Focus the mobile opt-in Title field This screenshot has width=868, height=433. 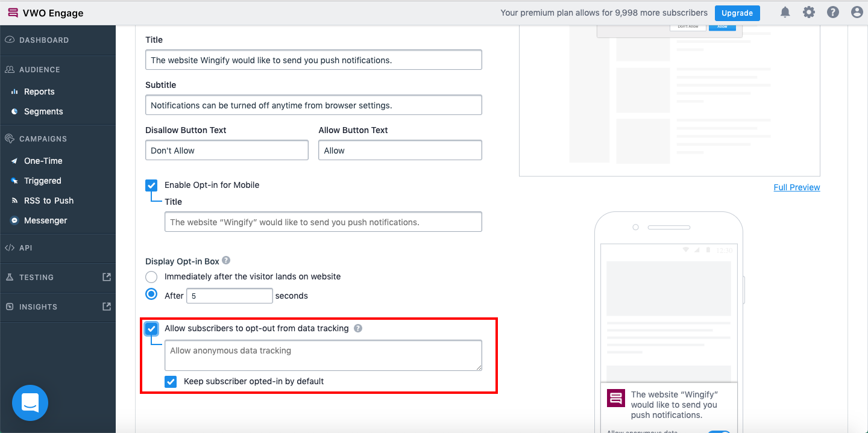[323, 222]
